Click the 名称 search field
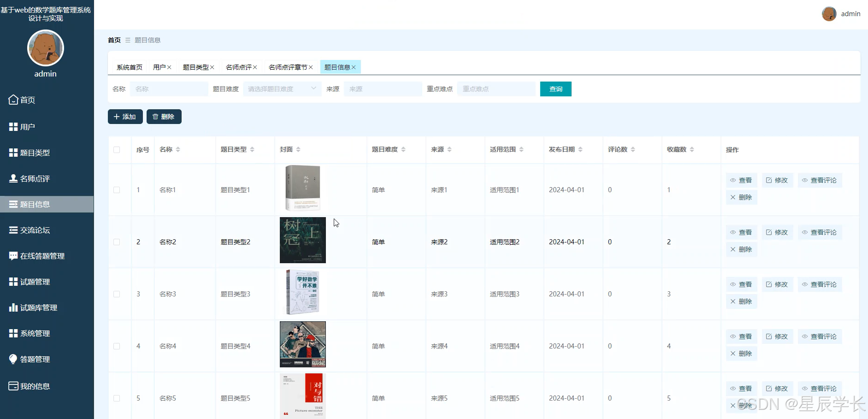 [169, 89]
